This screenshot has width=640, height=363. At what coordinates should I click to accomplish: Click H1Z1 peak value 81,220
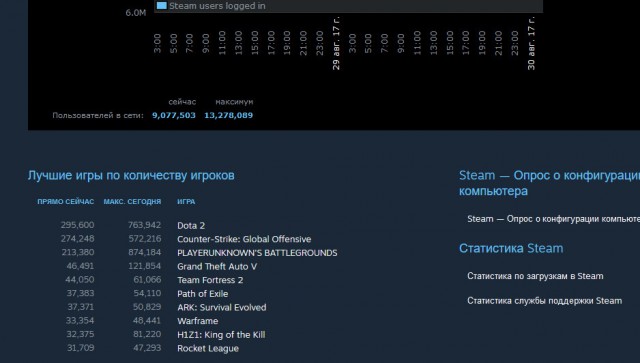pos(147,334)
